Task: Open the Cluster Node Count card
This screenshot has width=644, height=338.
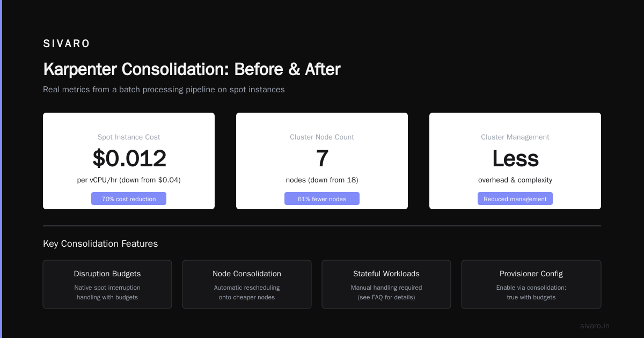Action: pos(322,161)
